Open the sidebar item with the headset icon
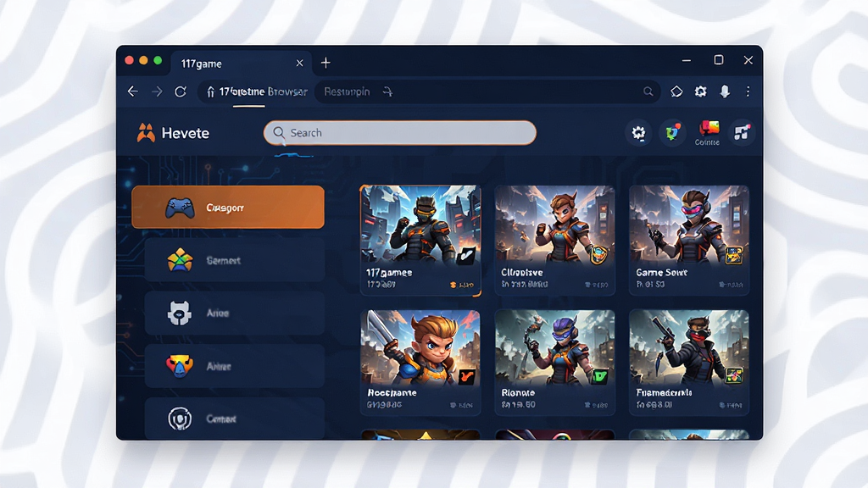 (x=234, y=419)
